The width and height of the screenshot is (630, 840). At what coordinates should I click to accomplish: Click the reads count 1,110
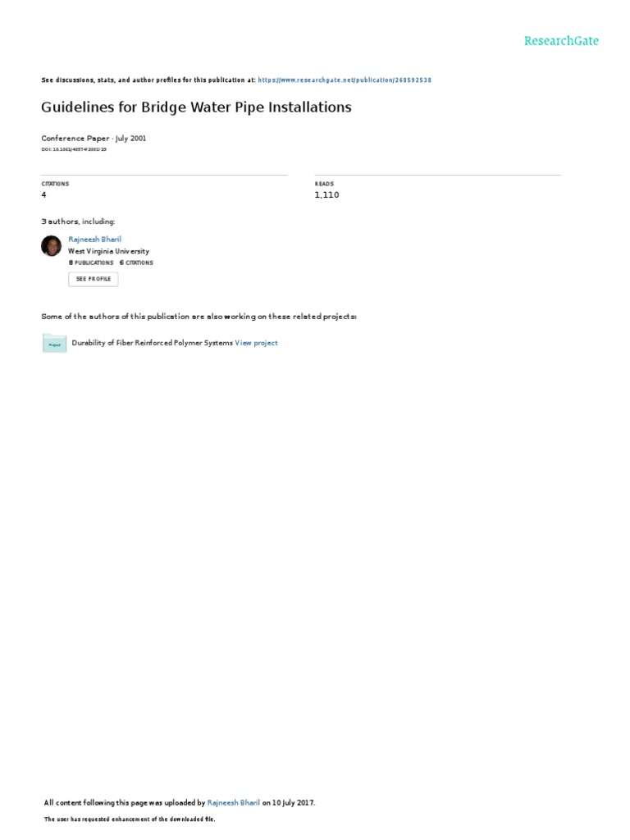tap(326, 195)
